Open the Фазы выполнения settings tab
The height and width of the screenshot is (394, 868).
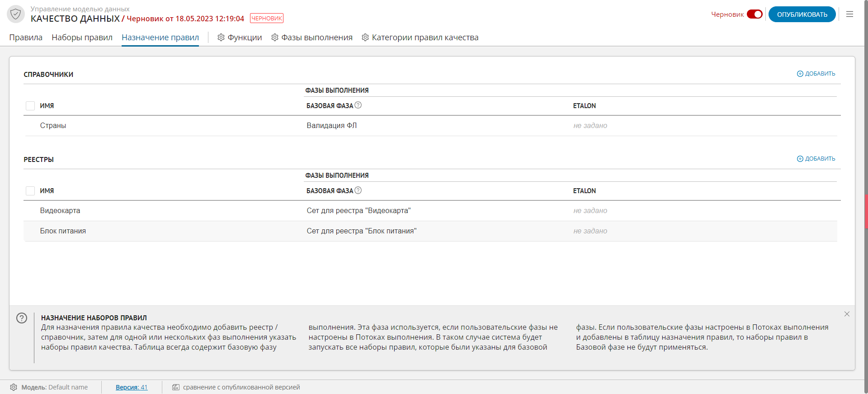coord(312,38)
